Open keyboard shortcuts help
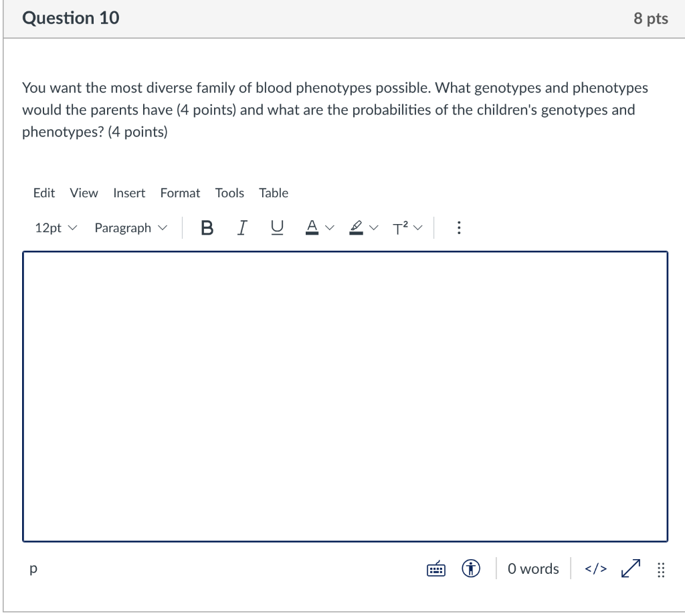Screen dimensions: 685x616 click(x=435, y=569)
